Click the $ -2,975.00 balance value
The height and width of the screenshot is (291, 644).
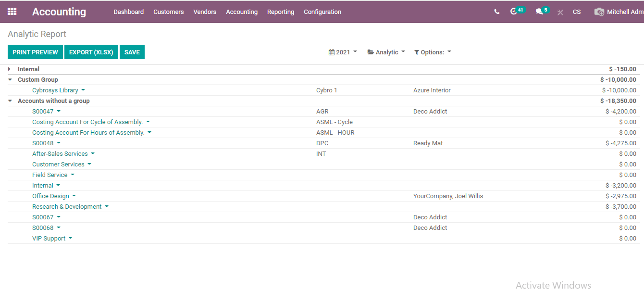(x=621, y=196)
